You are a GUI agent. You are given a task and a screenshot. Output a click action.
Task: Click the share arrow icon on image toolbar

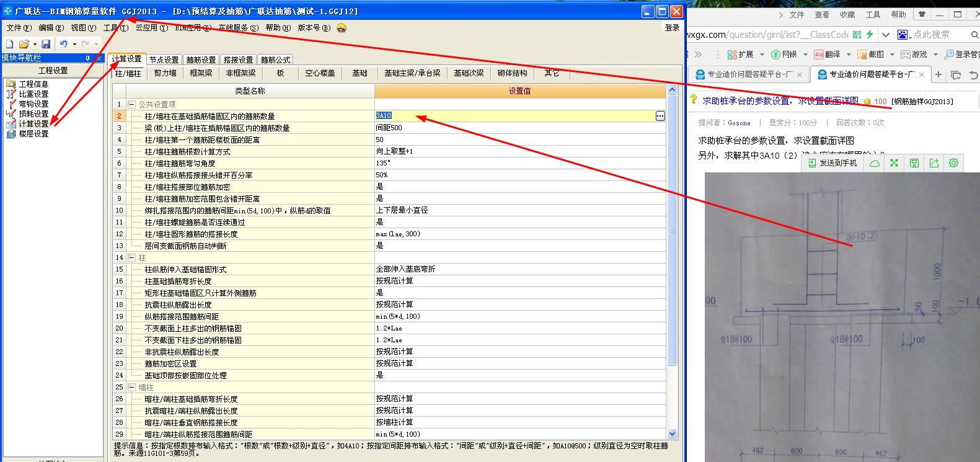pyautogui.click(x=934, y=163)
